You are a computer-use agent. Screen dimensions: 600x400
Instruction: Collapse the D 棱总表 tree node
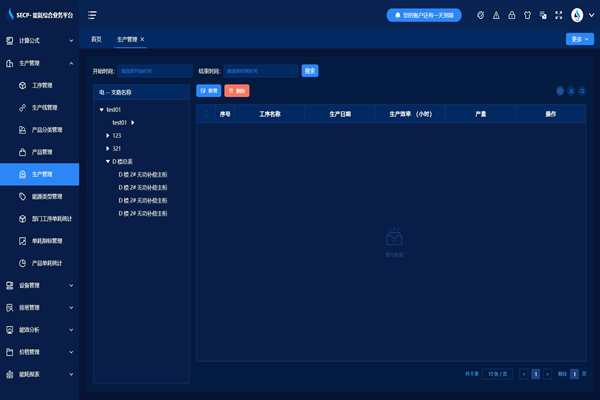[107, 161]
